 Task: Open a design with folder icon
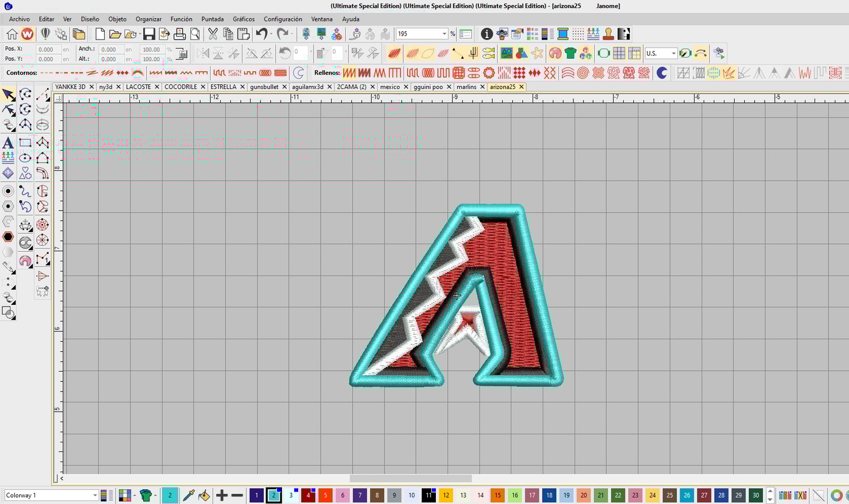[115, 34]
